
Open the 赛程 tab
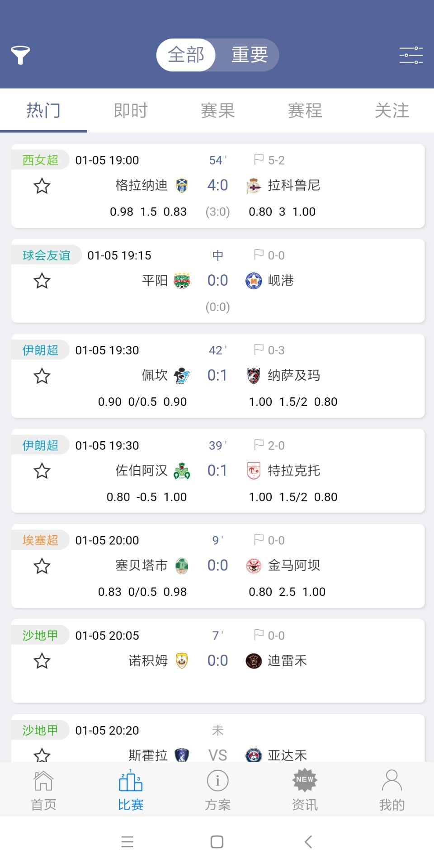point(305,110)
